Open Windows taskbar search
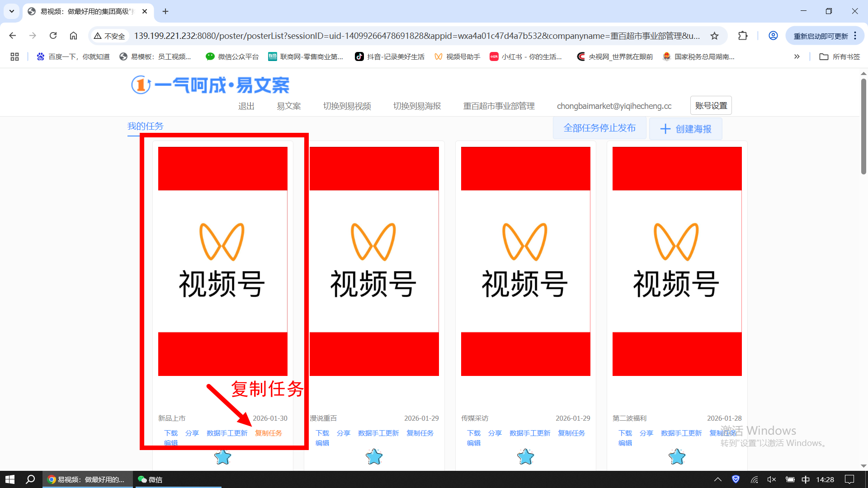The image size is (868, 488). coord(30,479)
